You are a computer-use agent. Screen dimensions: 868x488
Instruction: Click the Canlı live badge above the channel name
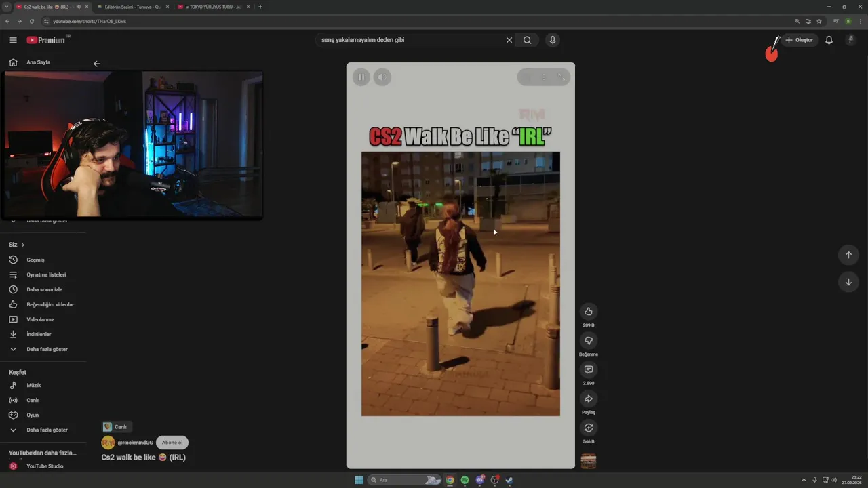click(117, 427)
